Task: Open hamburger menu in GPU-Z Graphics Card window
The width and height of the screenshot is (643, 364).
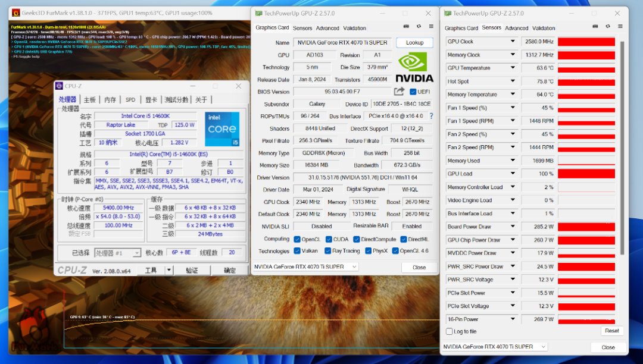Action: (x=431, y=26)
